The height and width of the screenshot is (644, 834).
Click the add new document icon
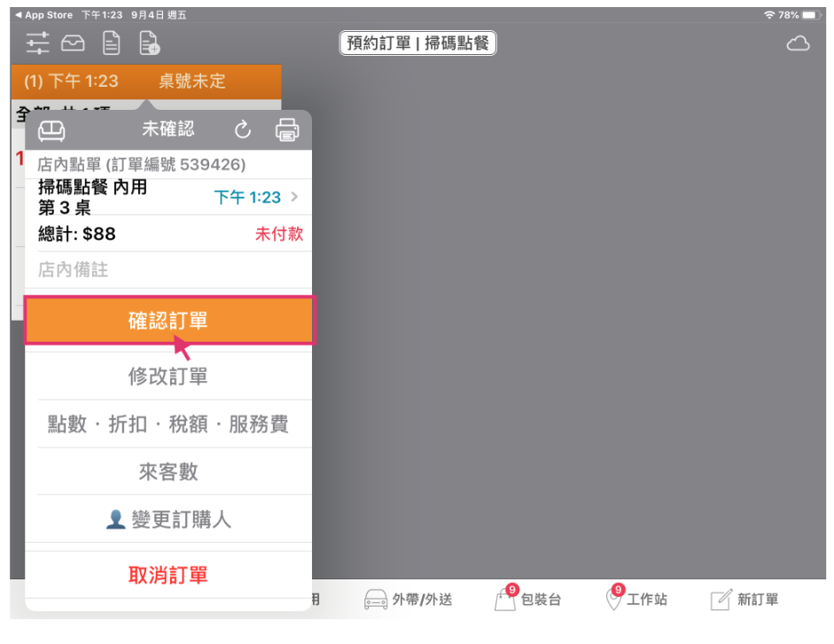(x=149, y=43)
